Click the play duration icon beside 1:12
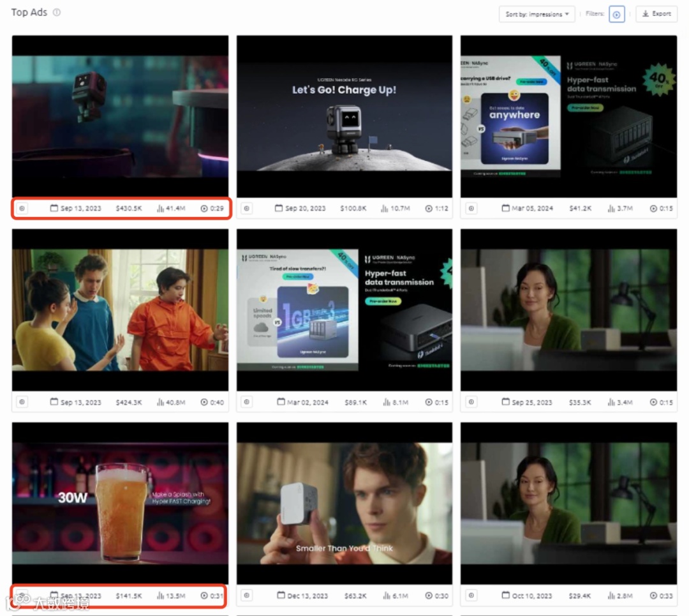The height and width of the screenshot is (616, 689). (x=429, y=208)
